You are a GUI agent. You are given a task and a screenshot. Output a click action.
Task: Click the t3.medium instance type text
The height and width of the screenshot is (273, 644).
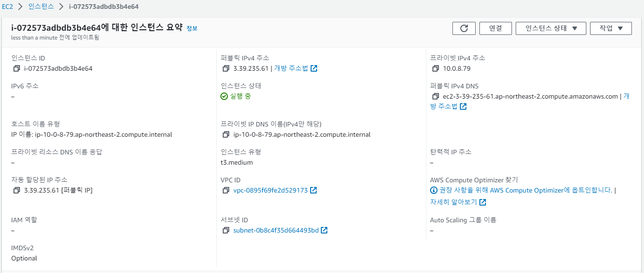237,163
